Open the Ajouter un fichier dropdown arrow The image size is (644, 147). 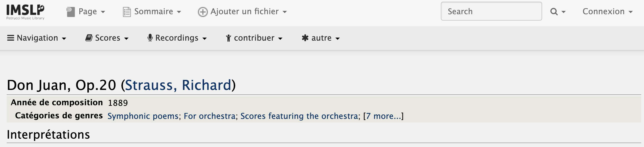[x=285, y=12]
